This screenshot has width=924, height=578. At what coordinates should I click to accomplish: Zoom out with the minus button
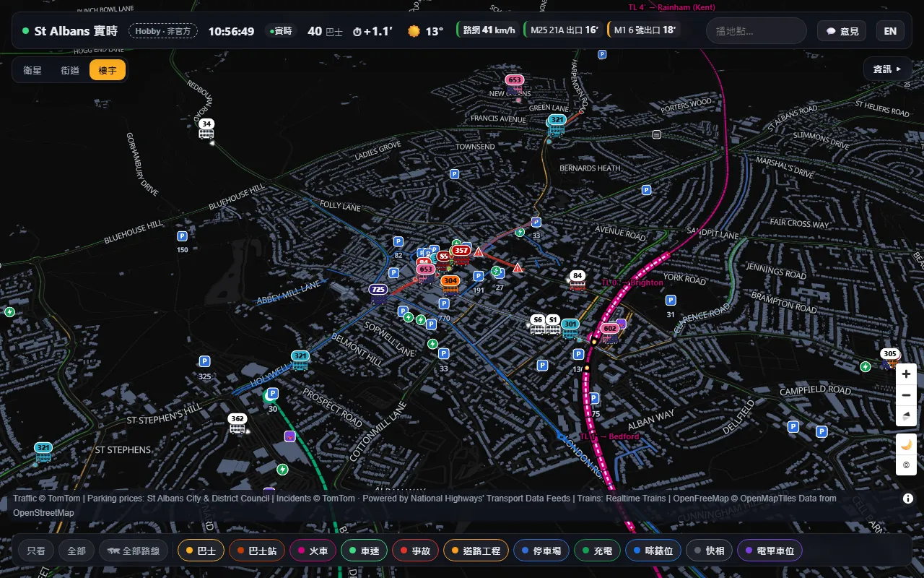[907, 395]
